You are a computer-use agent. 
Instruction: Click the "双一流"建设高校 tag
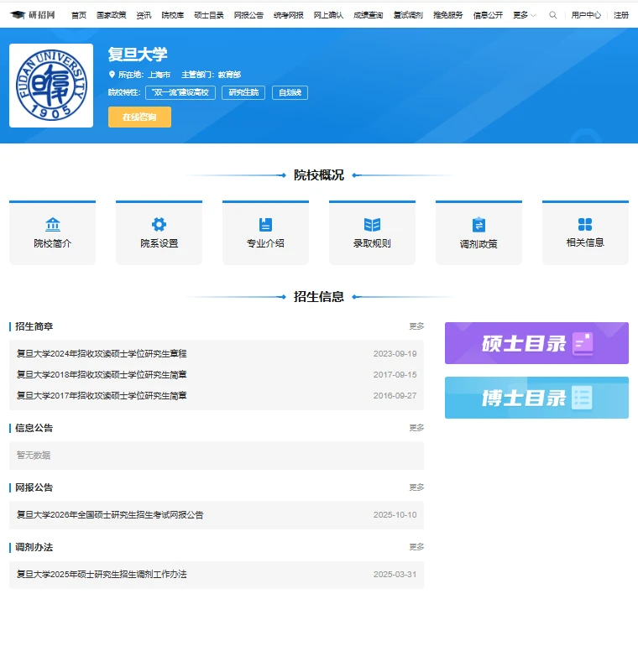(x=180, y=92)
